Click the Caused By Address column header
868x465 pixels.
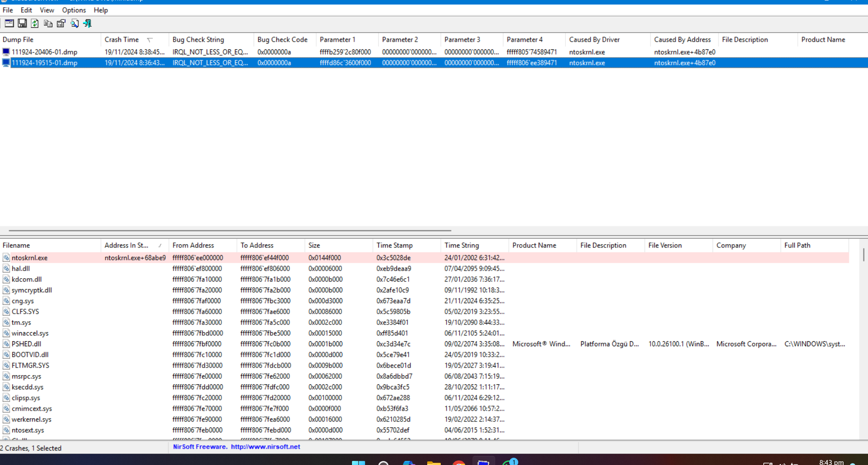684,40
